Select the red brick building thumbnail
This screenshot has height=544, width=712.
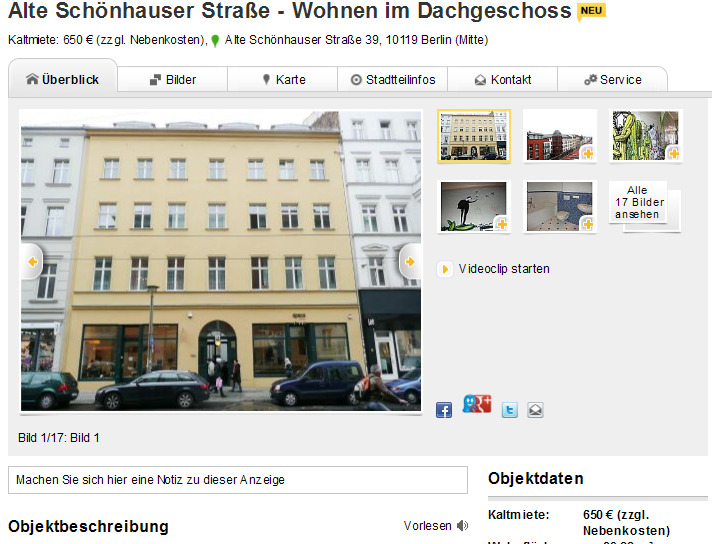tap(559, 136)
